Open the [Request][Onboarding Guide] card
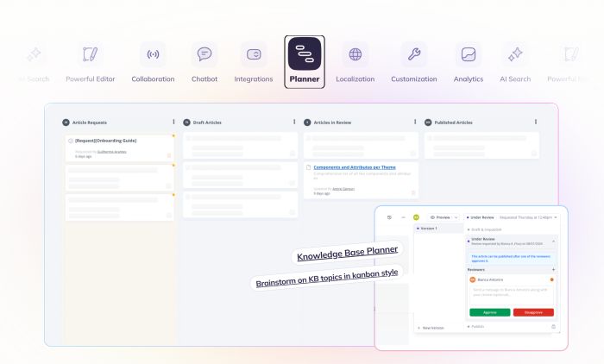Image resolution: width=604 pixels, height=364 pixels. click(x=119, y=147)
